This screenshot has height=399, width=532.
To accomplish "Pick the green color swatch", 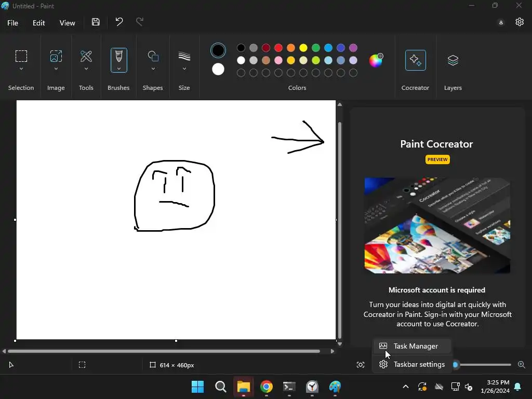I will [316, 48].
